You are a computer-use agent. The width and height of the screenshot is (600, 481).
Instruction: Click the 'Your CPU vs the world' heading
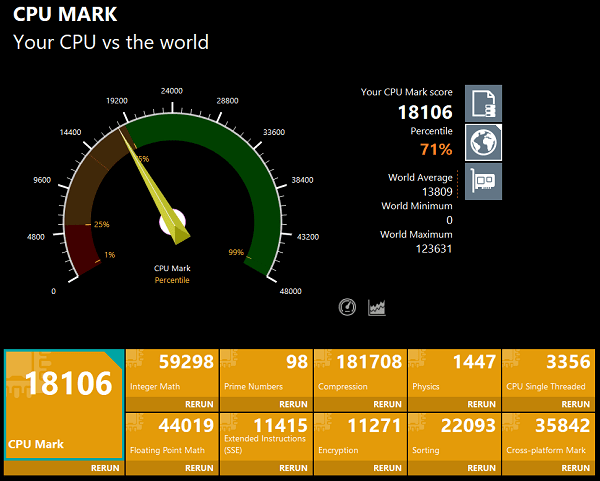(x=111, y=42)
